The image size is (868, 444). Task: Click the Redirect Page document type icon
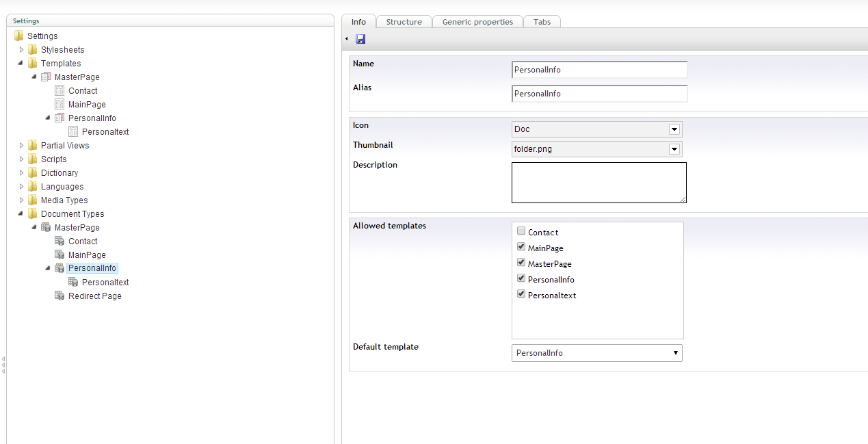tap(60, 296)
